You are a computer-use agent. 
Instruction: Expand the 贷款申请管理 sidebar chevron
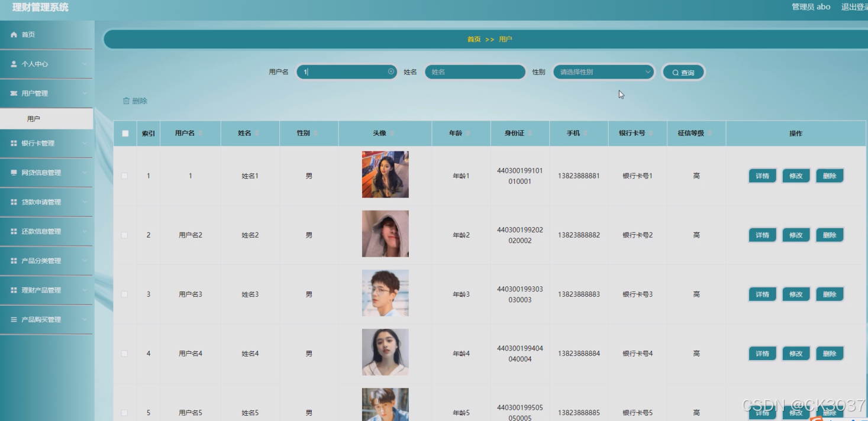[85, 202]
